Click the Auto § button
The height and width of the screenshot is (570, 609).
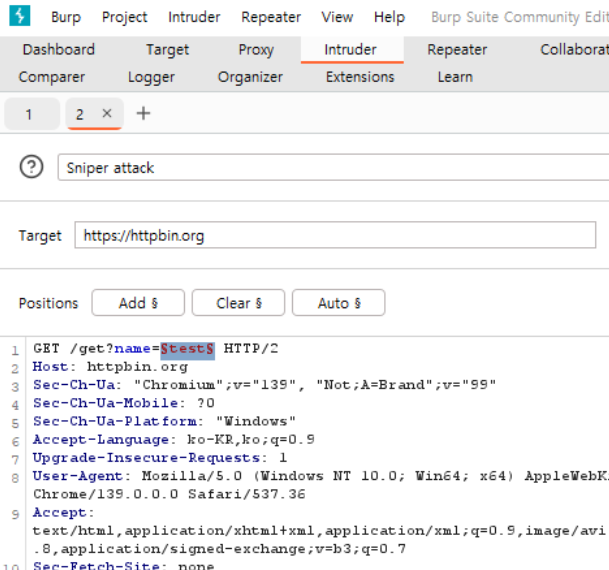click(x=339, y=302)
